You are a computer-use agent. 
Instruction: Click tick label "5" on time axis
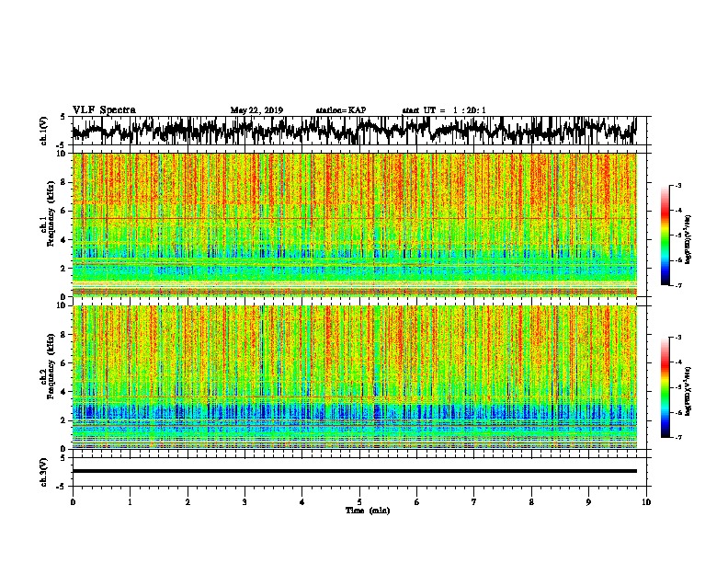point(359,501)
